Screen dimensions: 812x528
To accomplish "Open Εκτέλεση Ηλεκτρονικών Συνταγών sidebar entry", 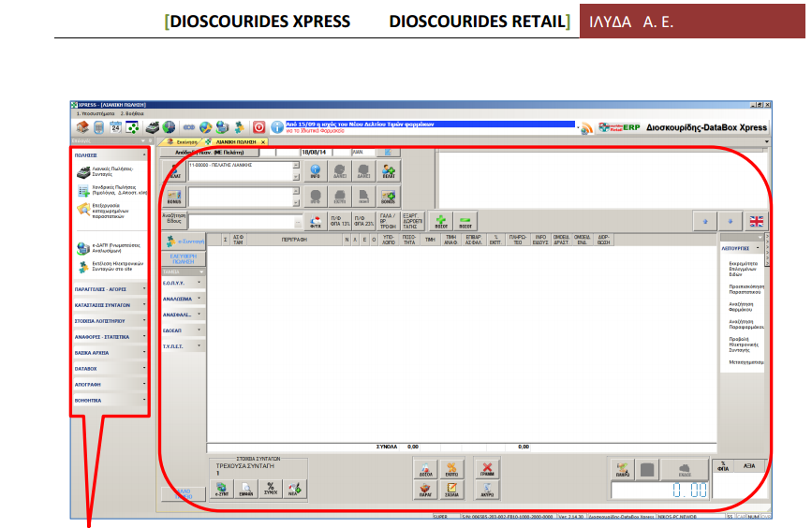I will [111, 267].
